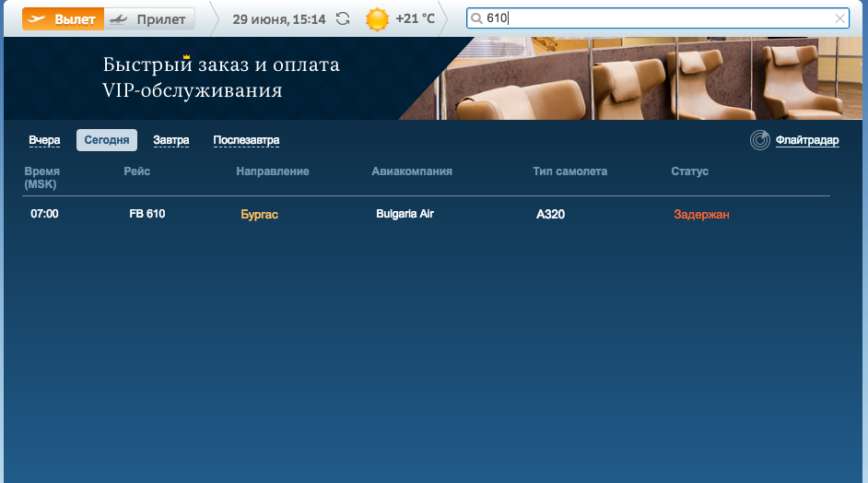
Task: Click the Задержан status text
Action: click(701, 215)
